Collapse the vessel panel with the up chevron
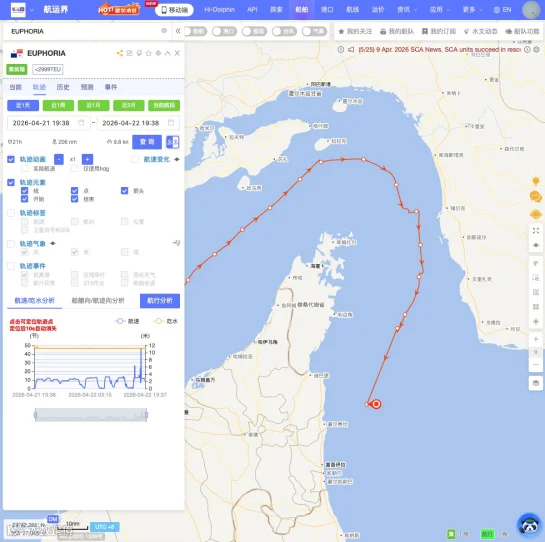The height and width of the screenshot is (542, 545). (x=168, y=53)
